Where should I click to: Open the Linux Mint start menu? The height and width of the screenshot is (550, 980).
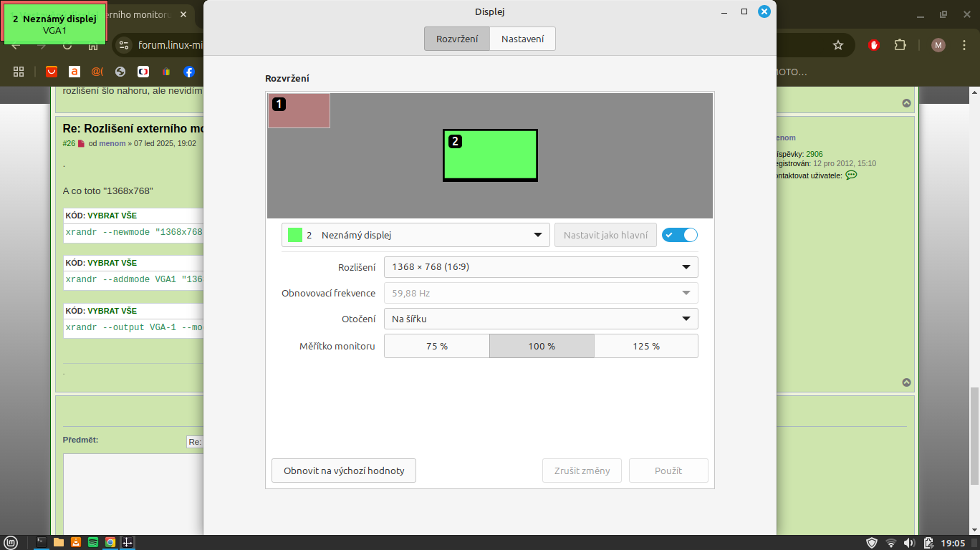(12, 543)
